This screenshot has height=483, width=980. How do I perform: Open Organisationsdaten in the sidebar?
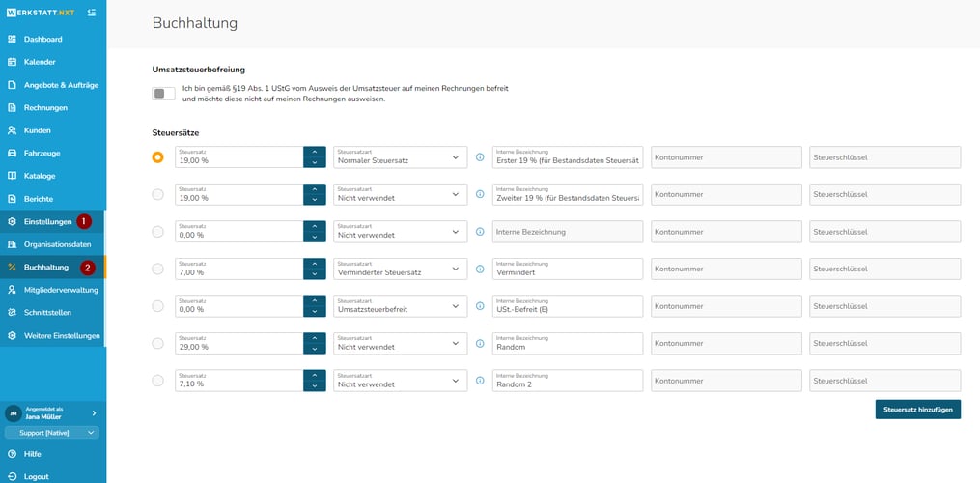(x=57, y=244)
